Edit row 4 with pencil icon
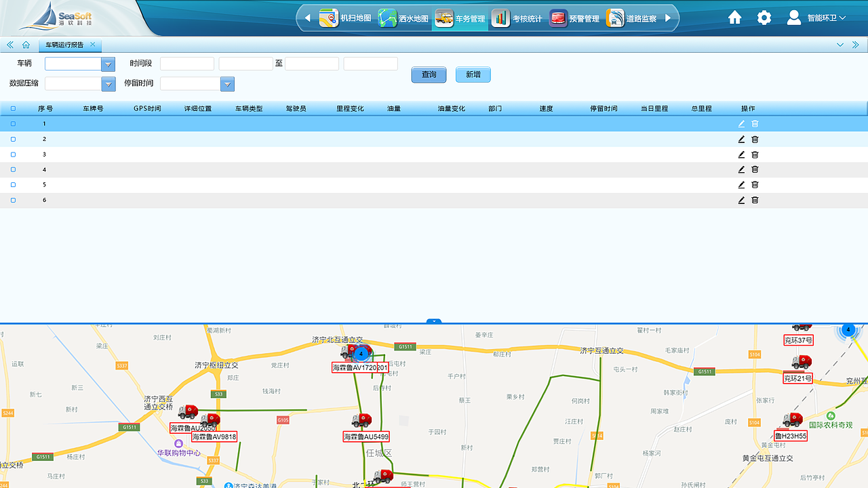The width and height of the screenshot is (868, 488). (741, 169)
